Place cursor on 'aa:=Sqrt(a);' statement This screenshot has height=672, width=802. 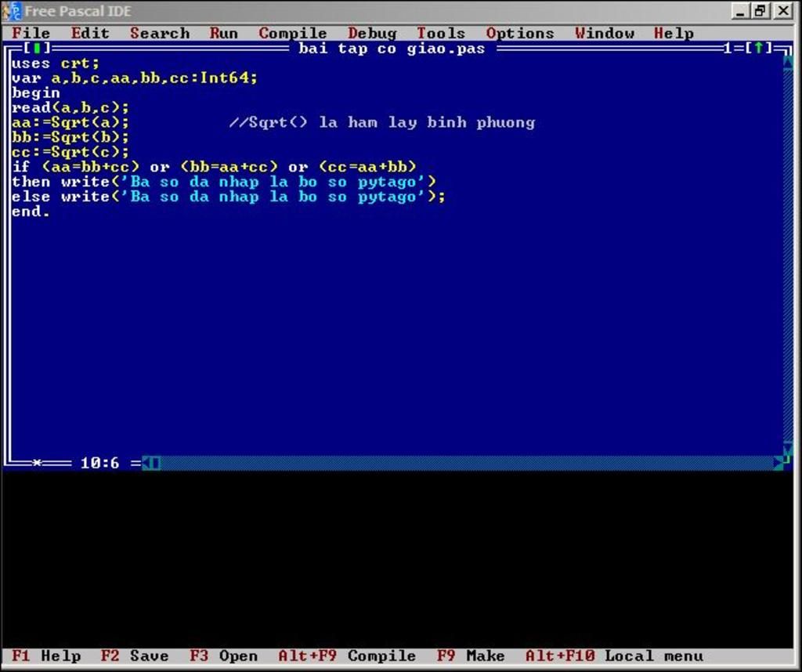click(x=70, y=123)
